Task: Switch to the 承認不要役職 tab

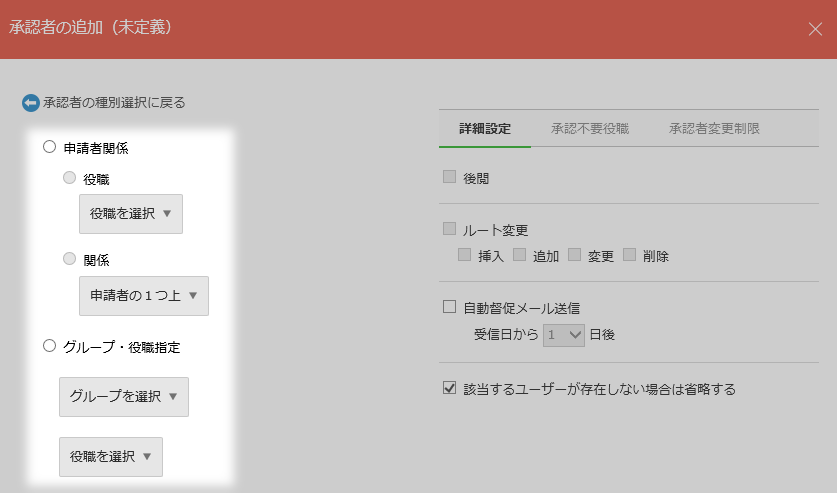Action: [590, 129]
